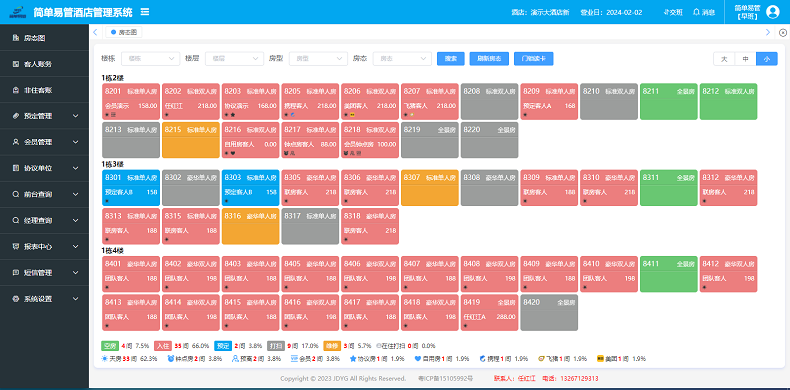The height and width of the screenshot is (390, 790).
Task: Expand the 协议单位 sidebar menu
Action: (x=44, y=168)
